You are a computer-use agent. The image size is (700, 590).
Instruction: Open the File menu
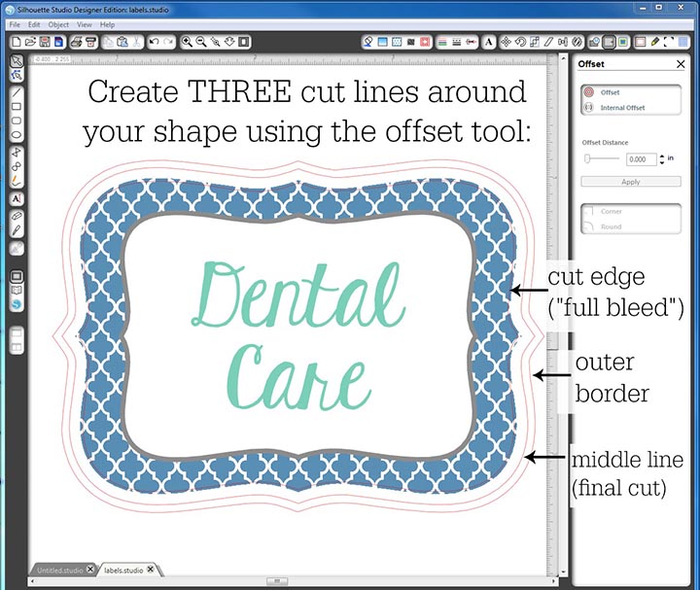coord(15,24)
